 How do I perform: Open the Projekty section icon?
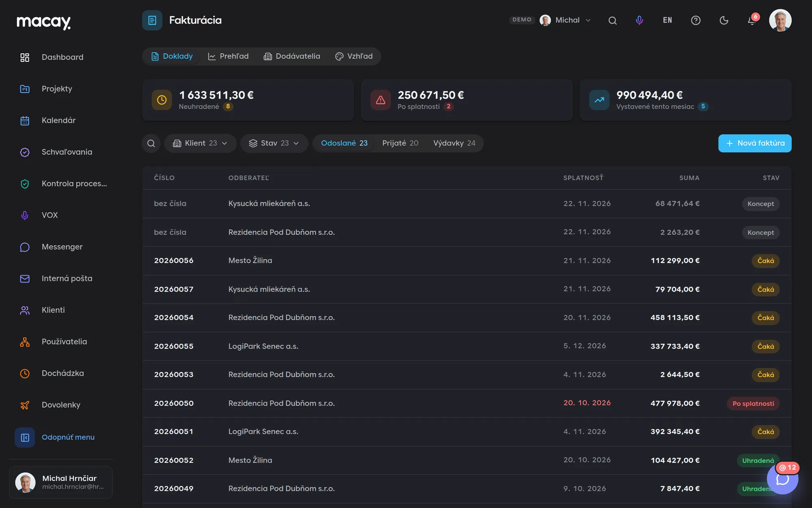25,89
